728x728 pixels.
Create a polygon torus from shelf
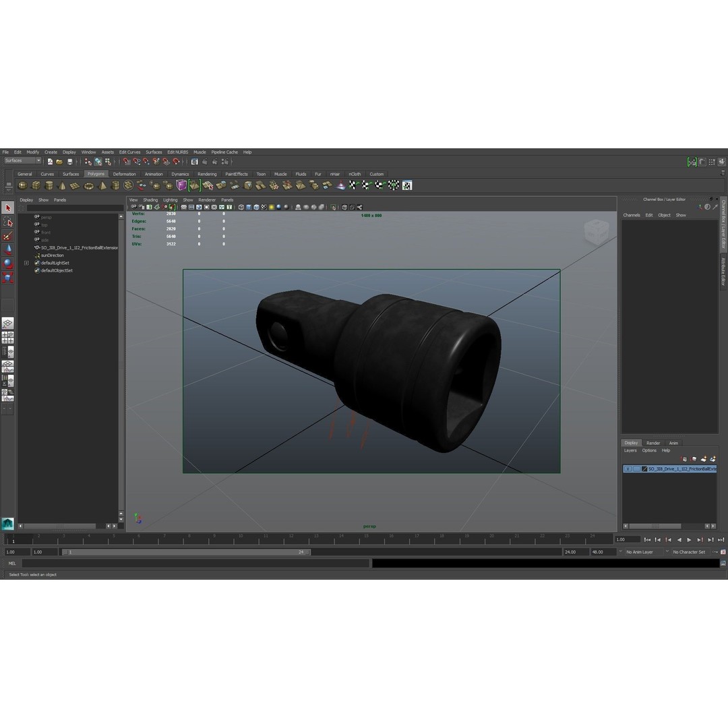point(88,185)
